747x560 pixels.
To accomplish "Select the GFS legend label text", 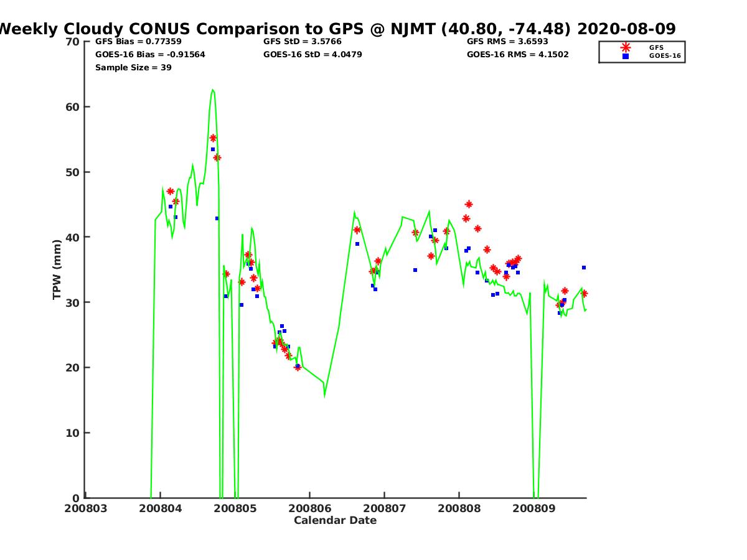I will coord(656,47).
